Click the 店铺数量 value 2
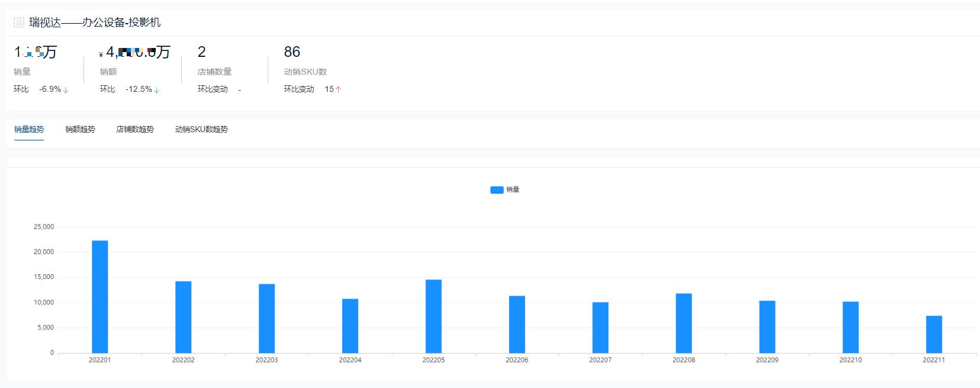Screen dimensions: 980x388 pos(201,52)
